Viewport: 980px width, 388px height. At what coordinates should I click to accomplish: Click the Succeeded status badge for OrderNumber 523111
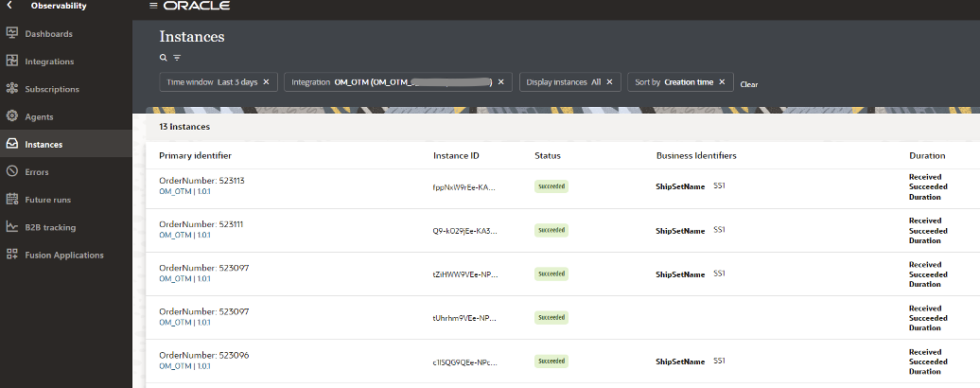coord(551,230)
